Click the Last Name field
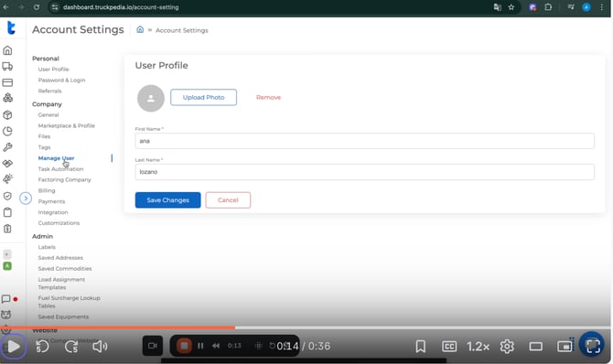This screenshot has width=613, height=364. click(364, 172)
